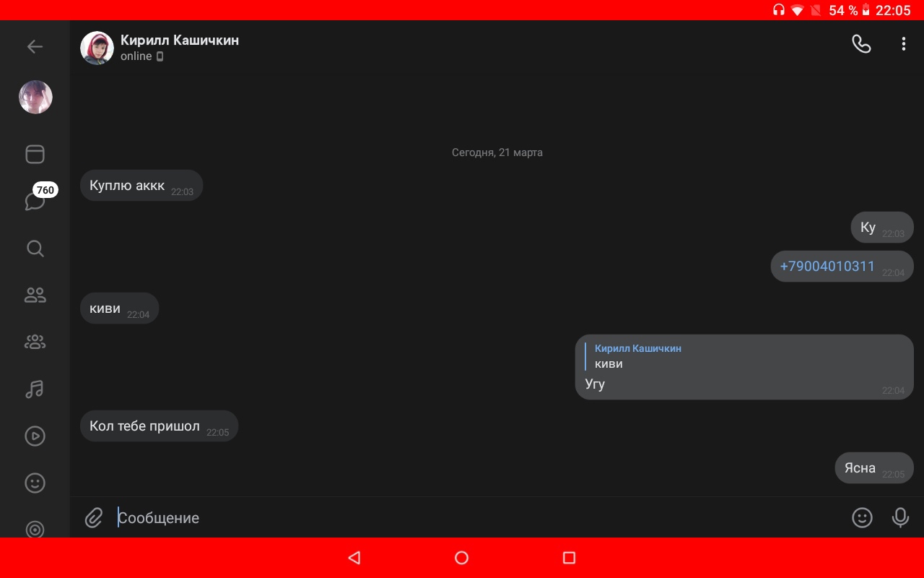Tap the back arrow icon
Image resolution: width=924 pixels, height=578 pixels.
click(35, 47)
